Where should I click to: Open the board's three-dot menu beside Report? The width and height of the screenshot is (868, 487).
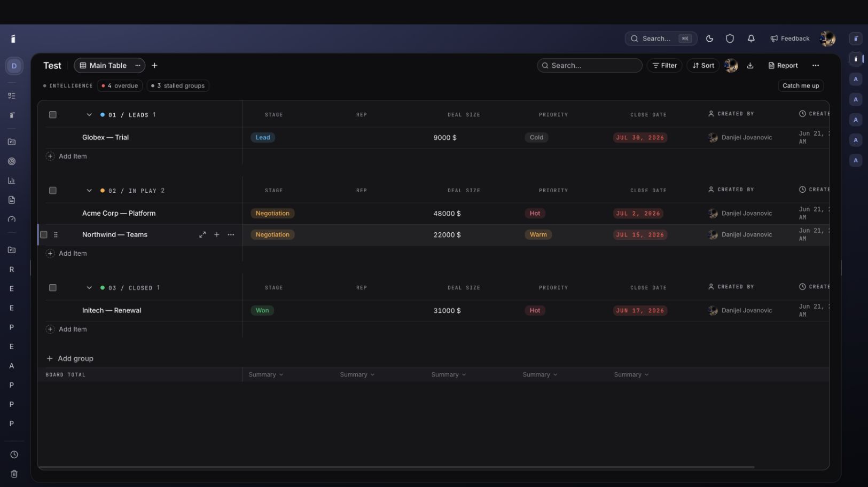coord(816,66)
